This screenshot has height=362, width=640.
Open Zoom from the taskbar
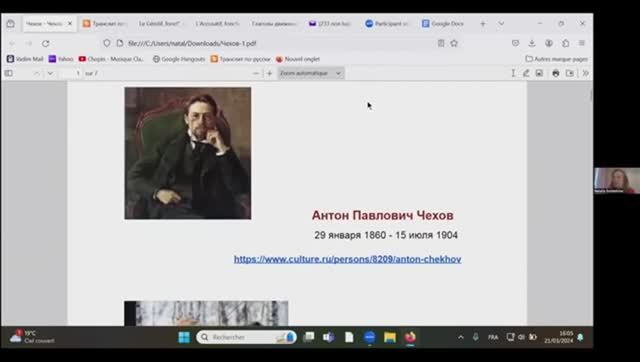[369, 337]
